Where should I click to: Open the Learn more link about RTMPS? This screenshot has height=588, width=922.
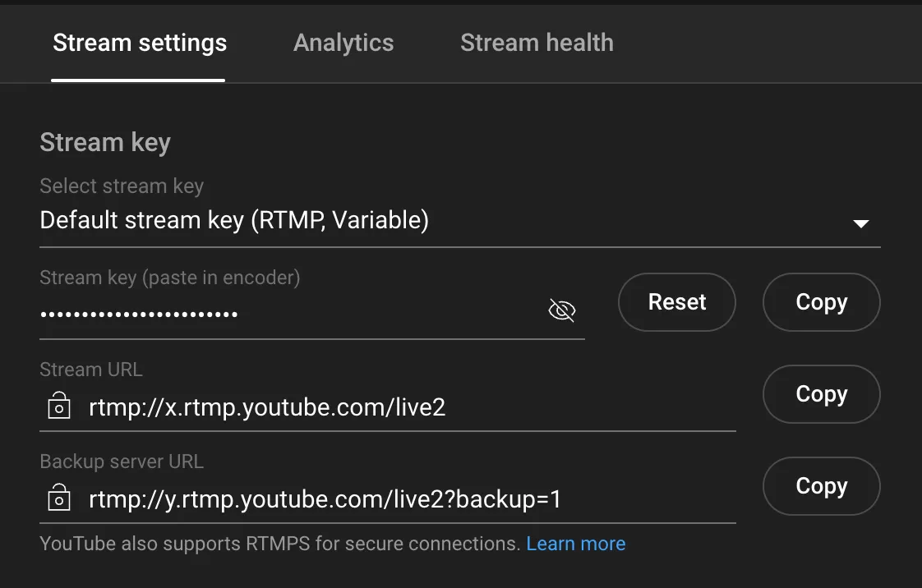[x=576, y=544]
